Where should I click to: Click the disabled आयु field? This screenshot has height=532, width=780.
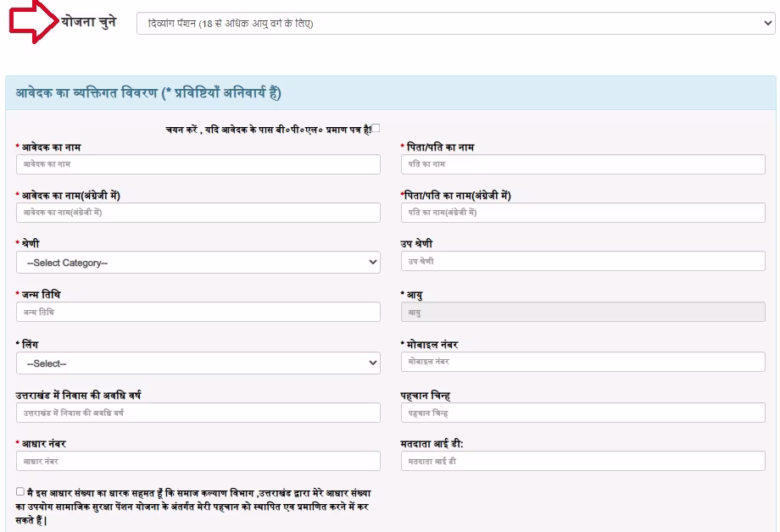coord(583,313)
